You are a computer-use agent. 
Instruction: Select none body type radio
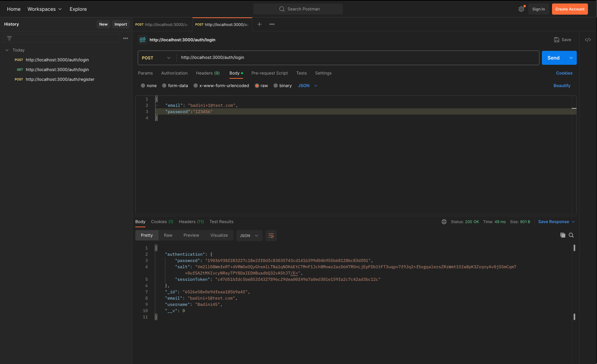pyautogui.click(x=143, y=86)
